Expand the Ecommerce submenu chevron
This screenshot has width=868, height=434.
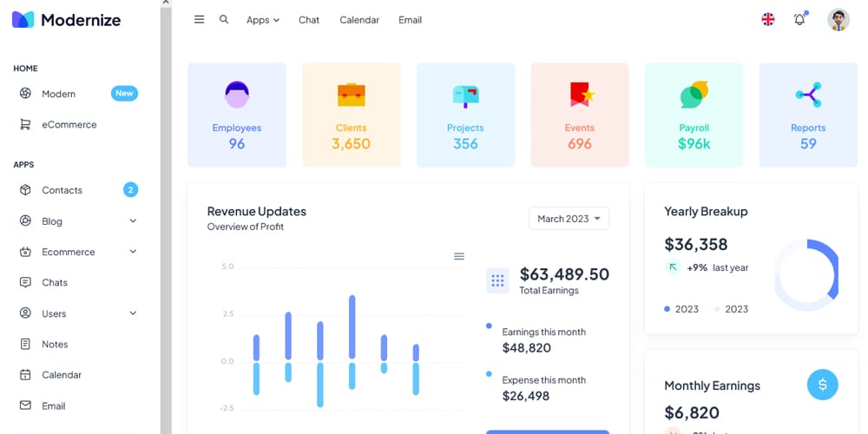click(133, 252)
